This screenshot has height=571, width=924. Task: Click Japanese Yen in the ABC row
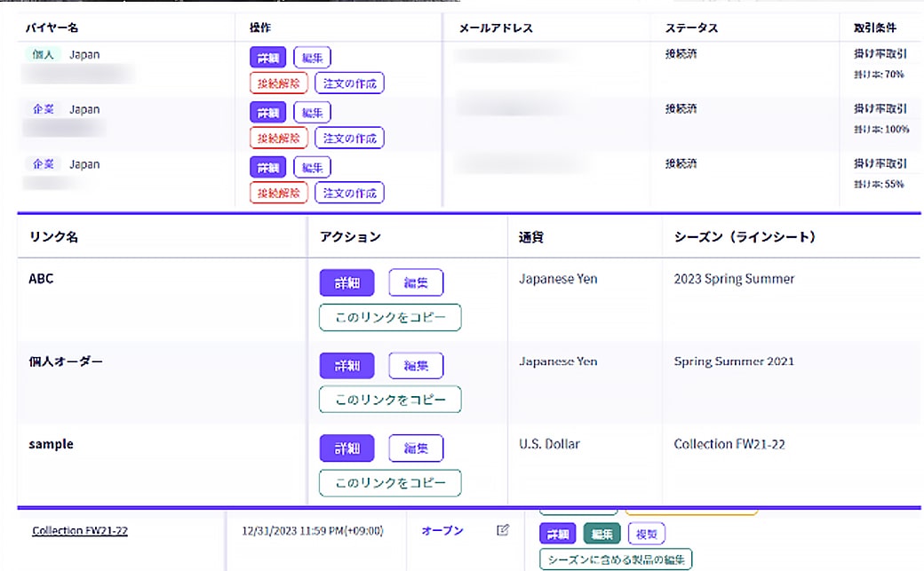[558, 279]
